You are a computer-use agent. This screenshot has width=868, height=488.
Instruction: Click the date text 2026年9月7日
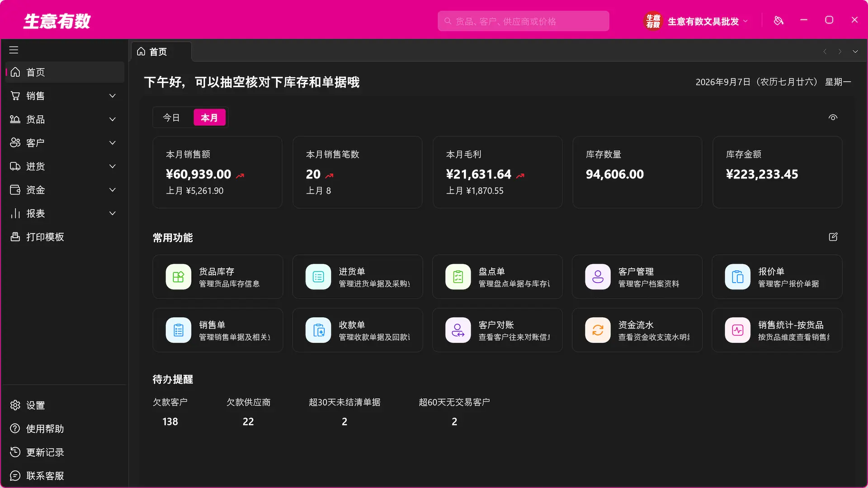tap(723, 82)
